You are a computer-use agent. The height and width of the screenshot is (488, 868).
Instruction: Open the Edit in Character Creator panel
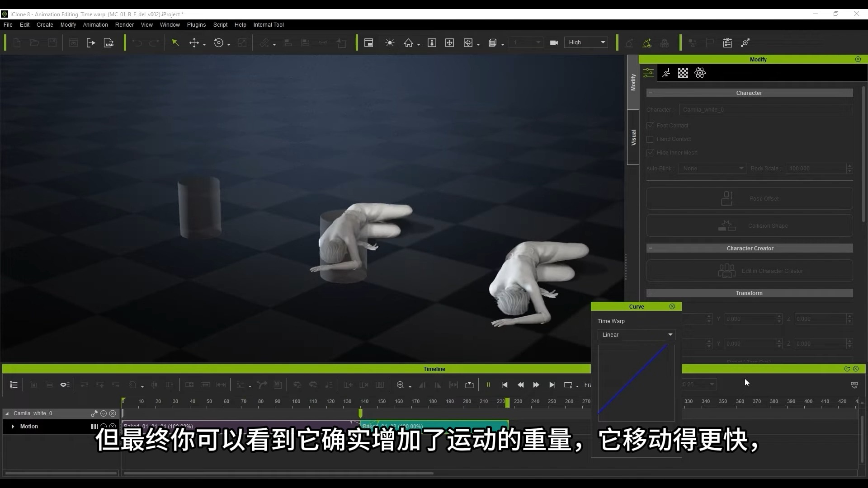pyautogui.click(x=748, y=270)
